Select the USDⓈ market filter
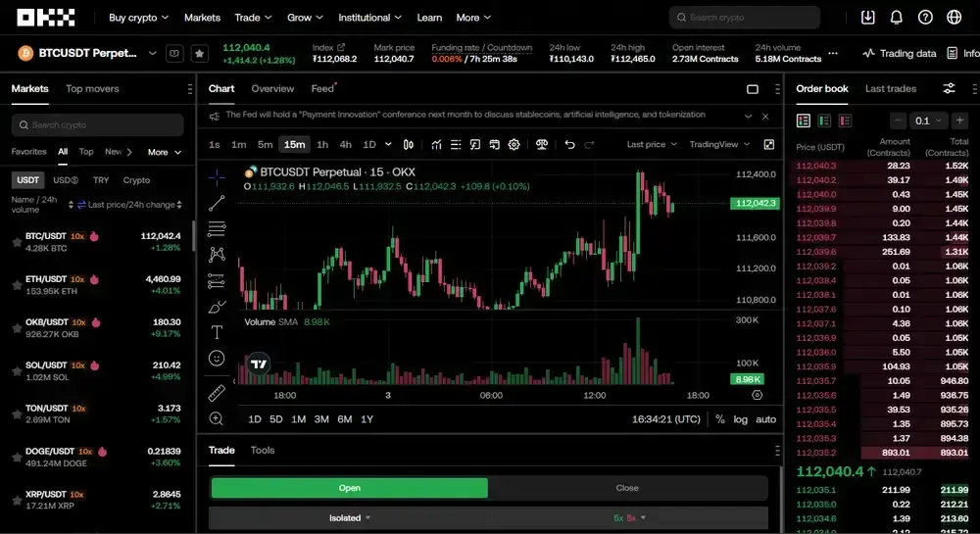The width and height of the screenshot is (980, 534). 66,180
